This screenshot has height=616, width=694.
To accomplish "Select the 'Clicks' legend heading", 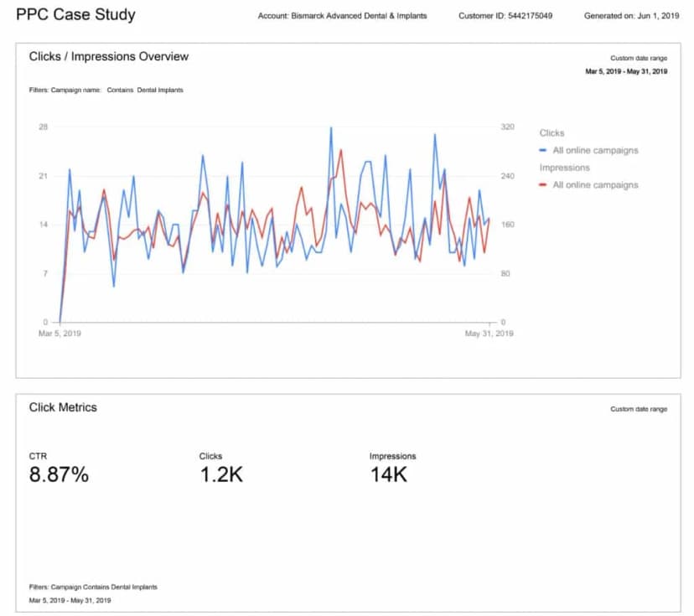I will click(552, 133).
